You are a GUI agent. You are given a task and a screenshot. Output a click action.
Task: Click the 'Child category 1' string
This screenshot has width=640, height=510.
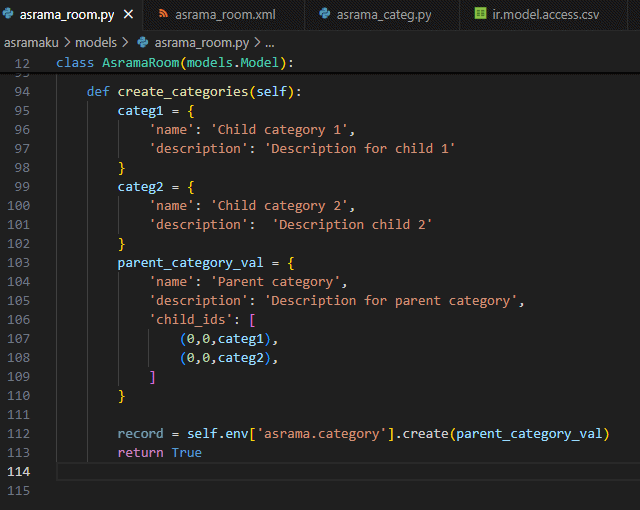[280, 130]
